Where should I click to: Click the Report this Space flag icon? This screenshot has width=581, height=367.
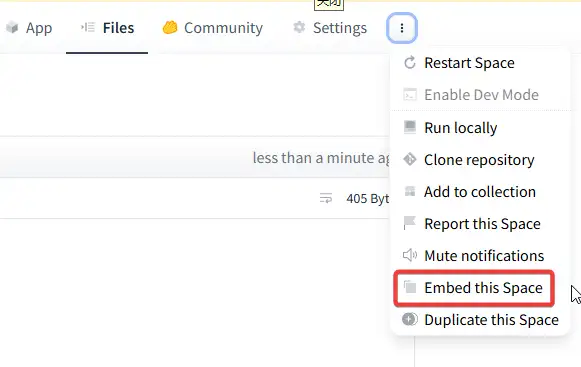[410, 223]
